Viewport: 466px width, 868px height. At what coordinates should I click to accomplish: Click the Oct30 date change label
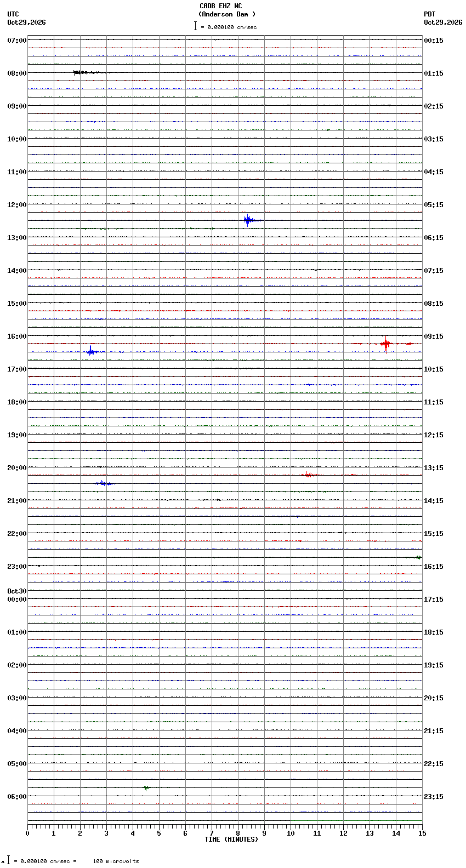pyautogui.click(x=17, y=591)
